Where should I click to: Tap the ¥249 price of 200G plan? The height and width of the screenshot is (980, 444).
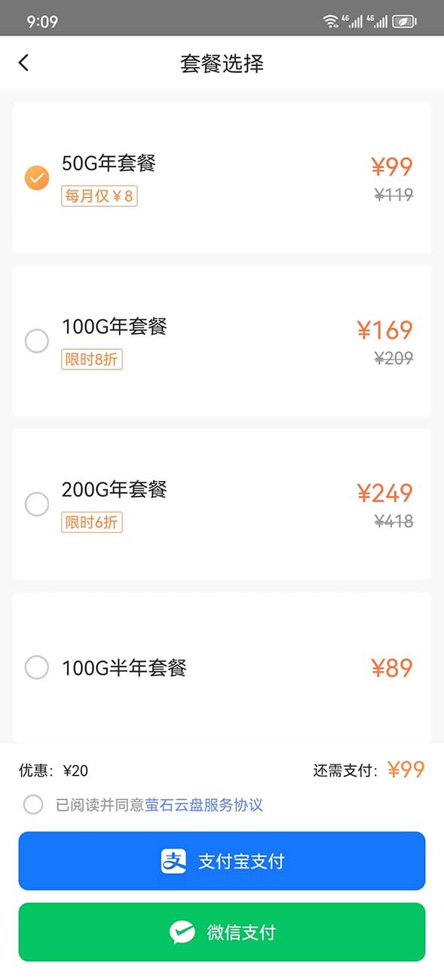tap(384, 493)
